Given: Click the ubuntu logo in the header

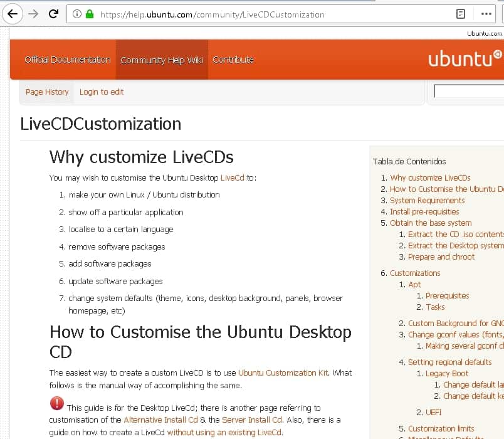Looking at the screenshot, I should [x=465, y=58].
